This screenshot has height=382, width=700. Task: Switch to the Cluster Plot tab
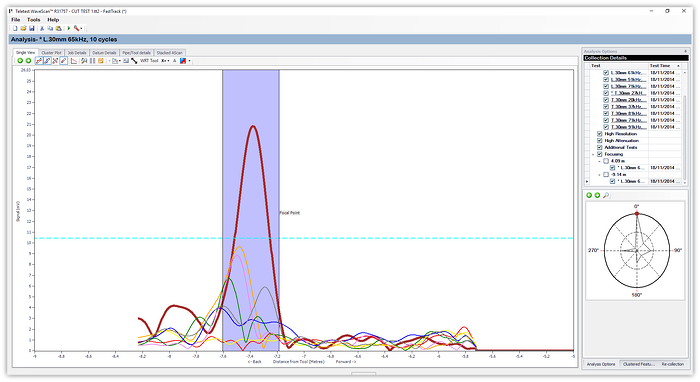pyautogui.click(x=51, y=53)
